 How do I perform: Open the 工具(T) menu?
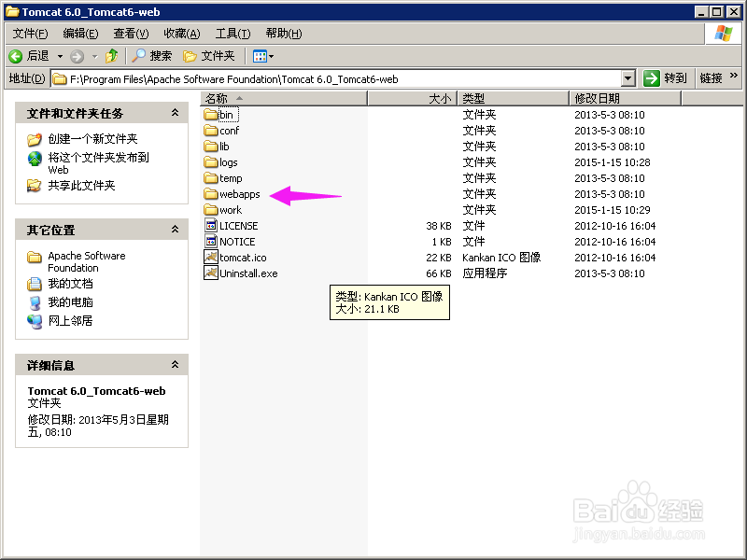coord(233,34)
